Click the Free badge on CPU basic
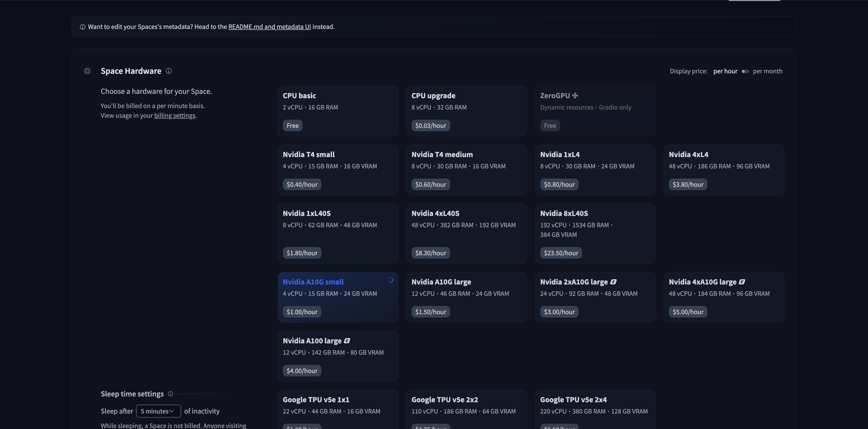Screen dimensions: 868x429 point(292,125)
